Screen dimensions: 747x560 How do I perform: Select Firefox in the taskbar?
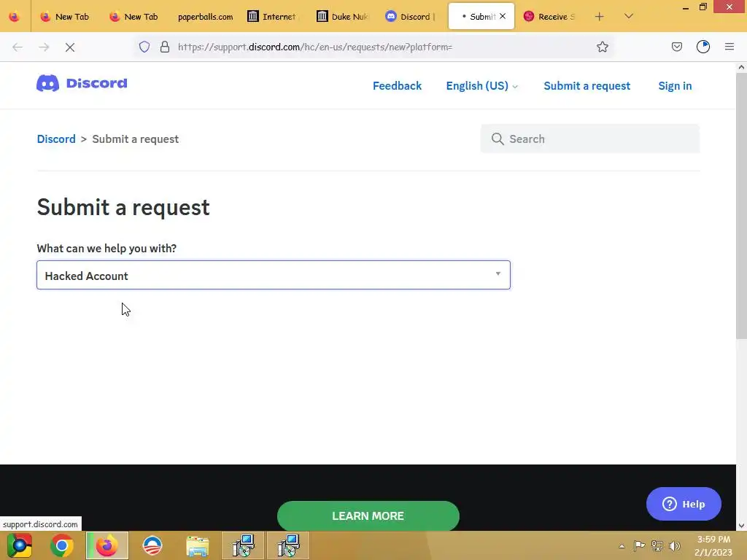pos(107,545)
